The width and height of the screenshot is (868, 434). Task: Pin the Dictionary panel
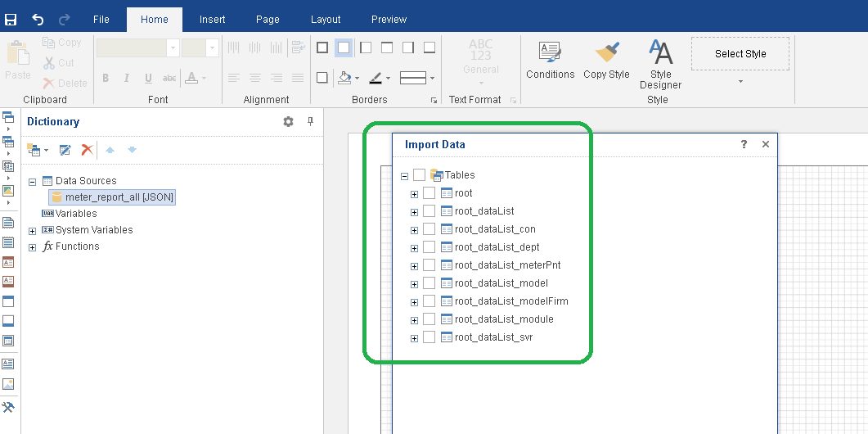click(311, 121)
